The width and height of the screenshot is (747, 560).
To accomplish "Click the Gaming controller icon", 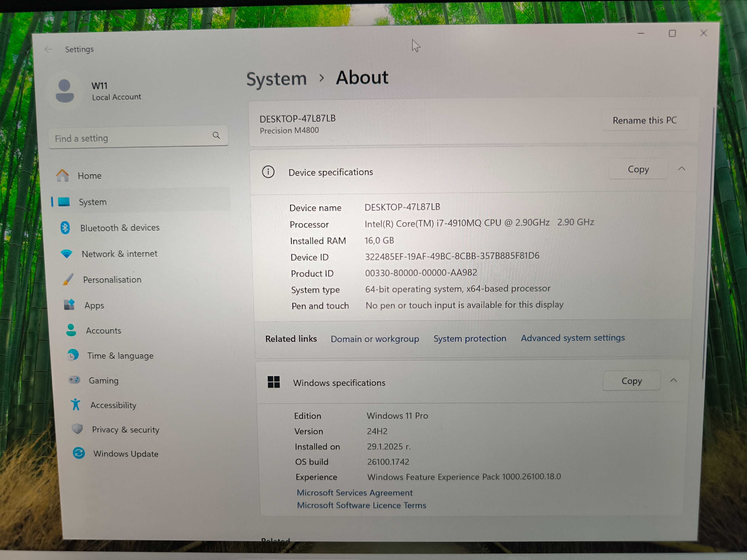I will (74, 380).
